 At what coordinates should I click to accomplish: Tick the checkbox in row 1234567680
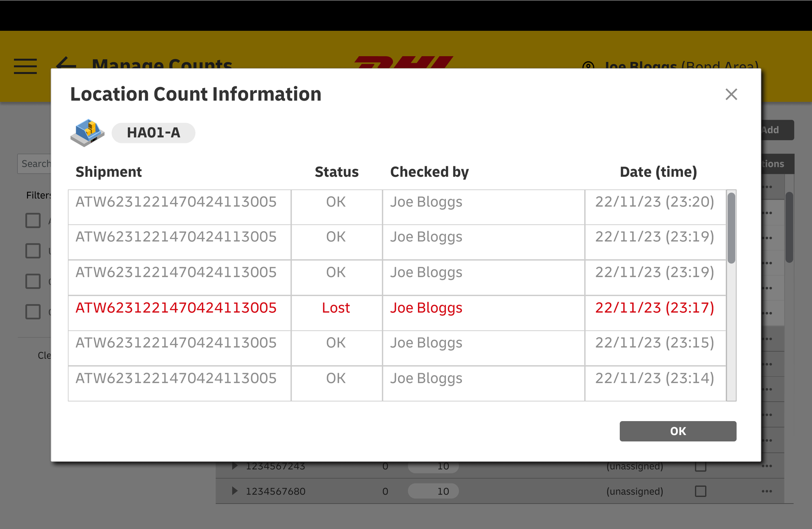coord(701,491)
